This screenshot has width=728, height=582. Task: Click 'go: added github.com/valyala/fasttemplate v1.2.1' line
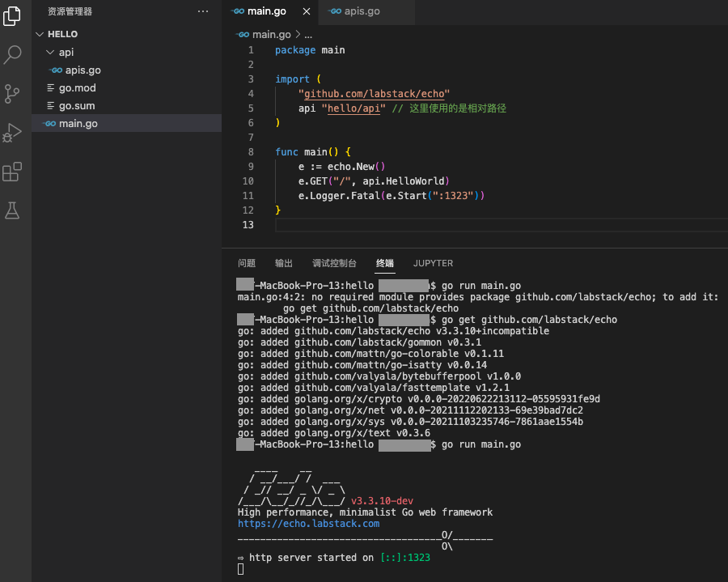(374, 388)
